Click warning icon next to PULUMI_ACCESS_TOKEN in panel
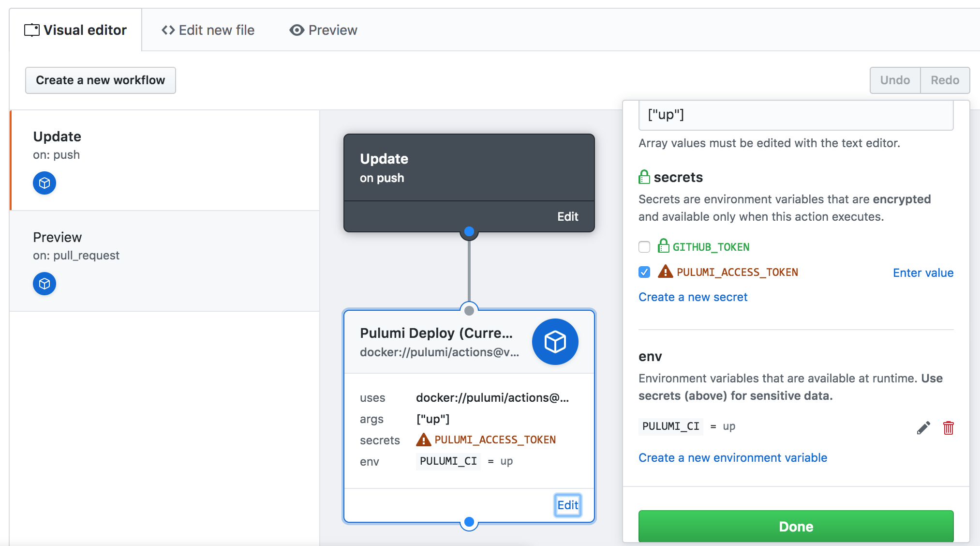Screen dimensions: 980x546 (x=666, y=272)
